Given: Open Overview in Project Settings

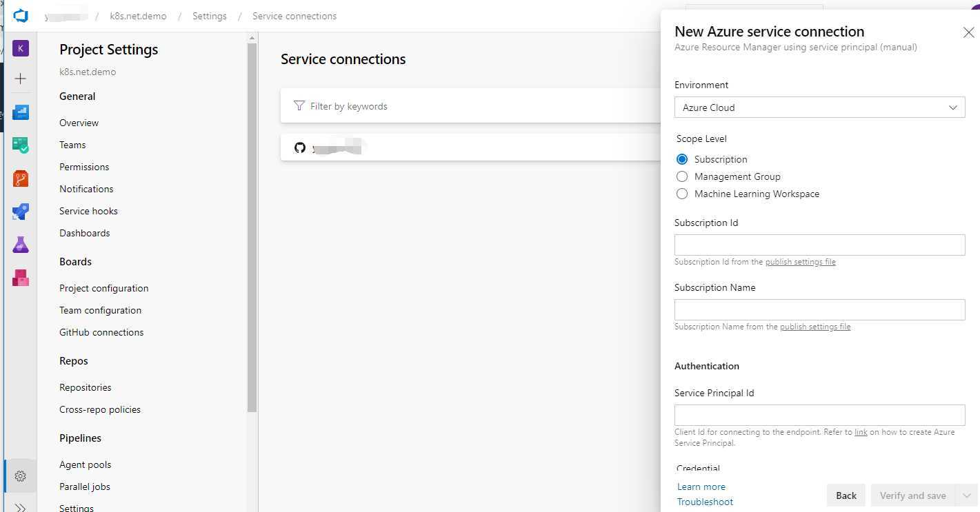Looking at the screenshot, I should (x=79, y=123).
